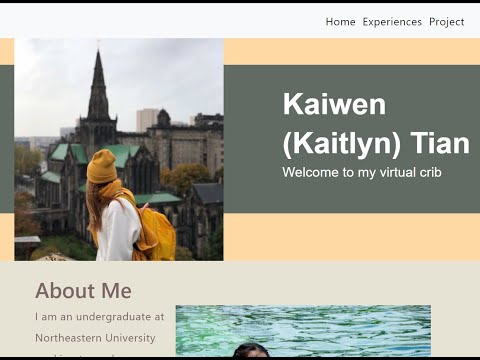Click the cathedral hero photo

(x=119, y=149)
